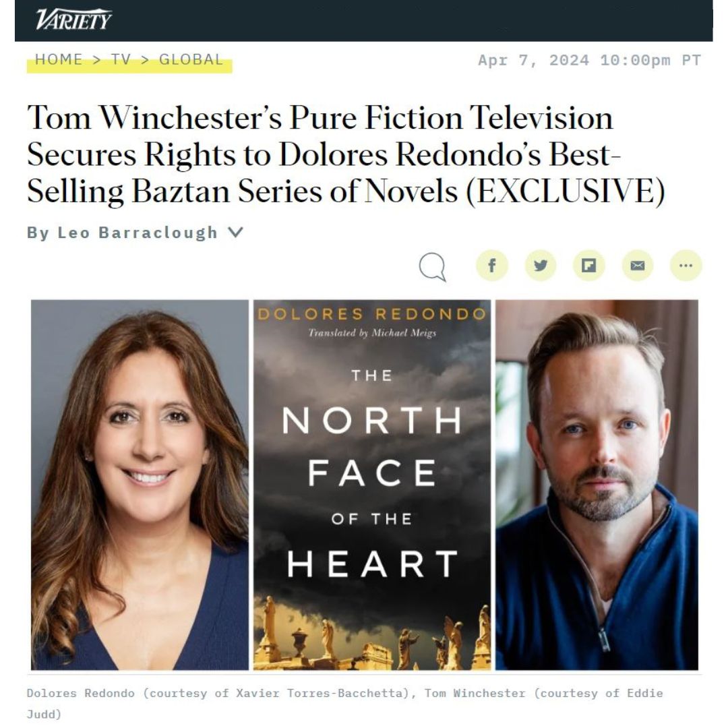Open the comments speech bubble icon

click(x=433, y=266)
